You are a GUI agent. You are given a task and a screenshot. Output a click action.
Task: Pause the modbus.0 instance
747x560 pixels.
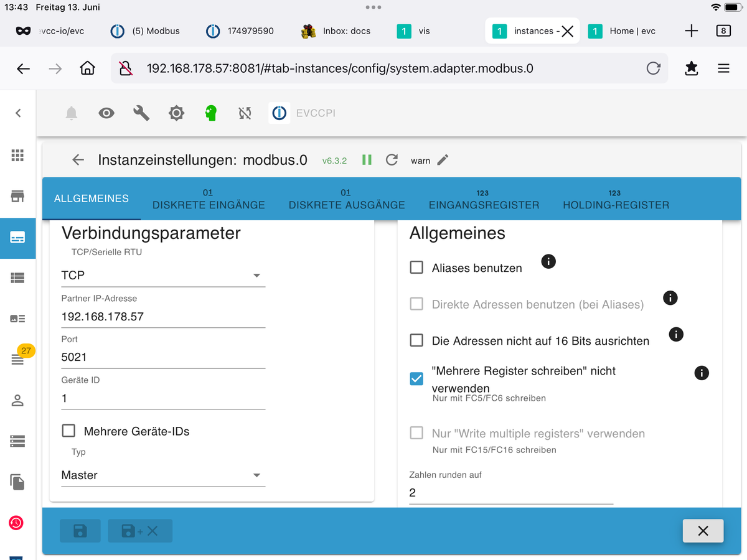pos(367,160)
